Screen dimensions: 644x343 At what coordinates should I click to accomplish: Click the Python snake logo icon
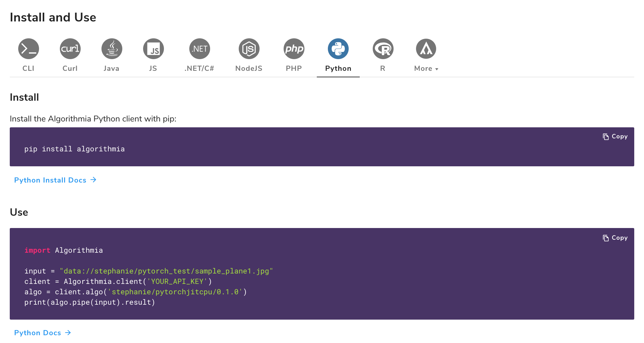click(338, 49)
